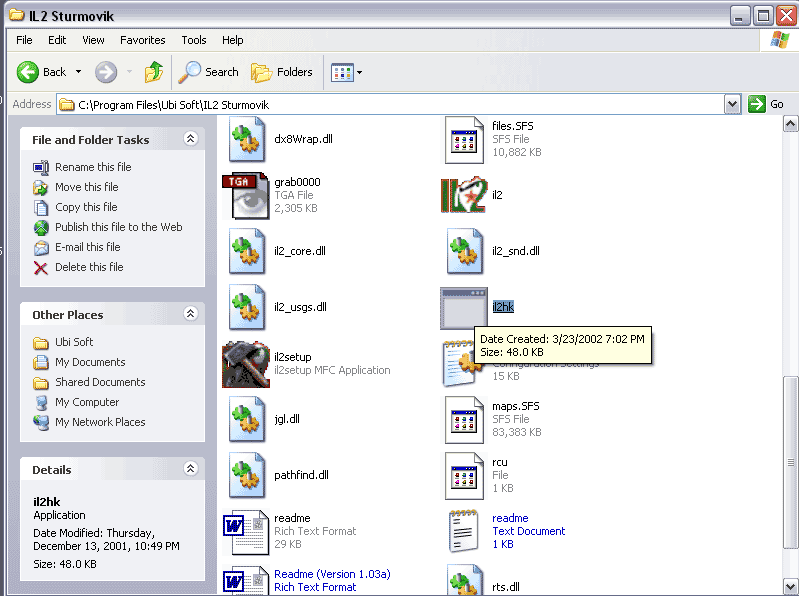Click the il2_snd.dll file name
Viewport: 799px width, 596px height.
(x=516, y=251)
